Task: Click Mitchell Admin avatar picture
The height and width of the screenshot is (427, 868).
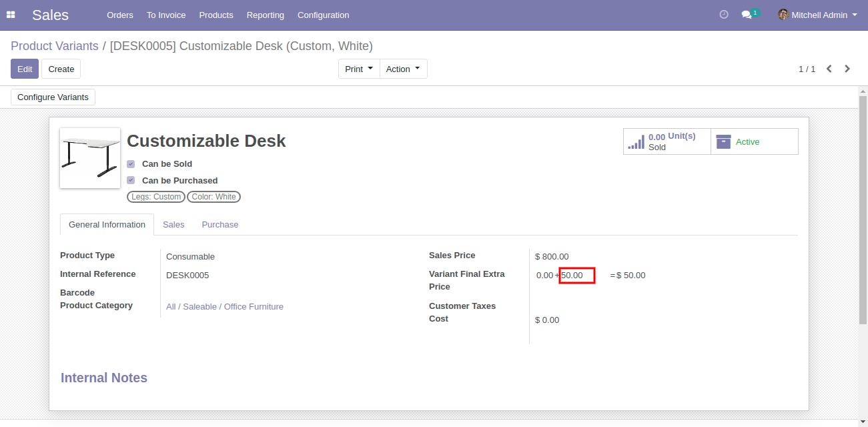Action: pos(783,15)
